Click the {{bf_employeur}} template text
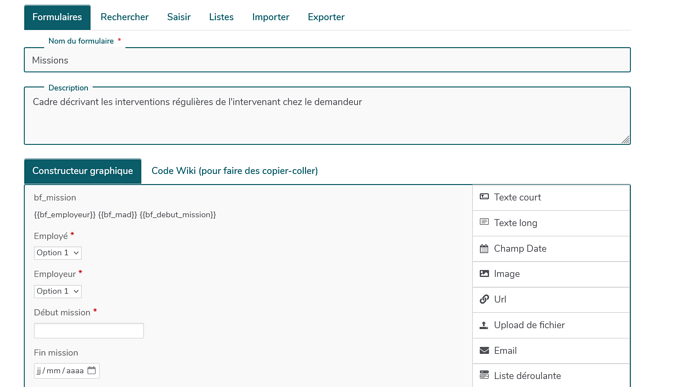The width and height of the screenshot is (690, 387). click(x=65, y=215)
